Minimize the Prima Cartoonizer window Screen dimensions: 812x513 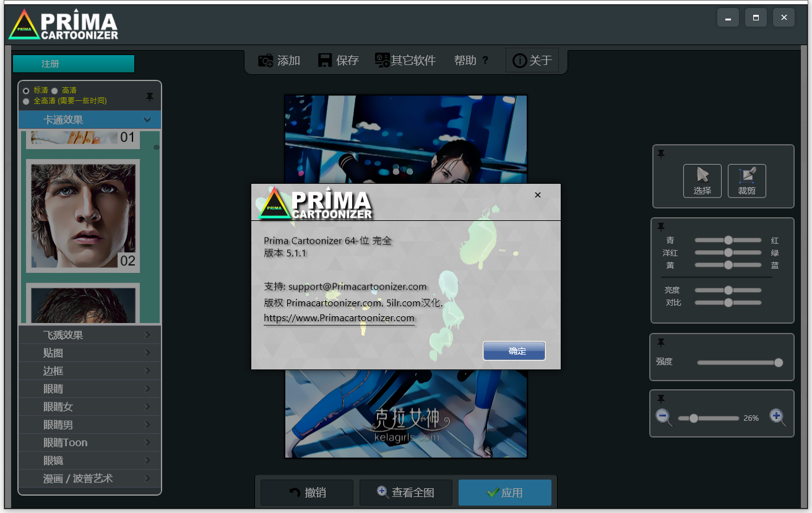point(728,18)
